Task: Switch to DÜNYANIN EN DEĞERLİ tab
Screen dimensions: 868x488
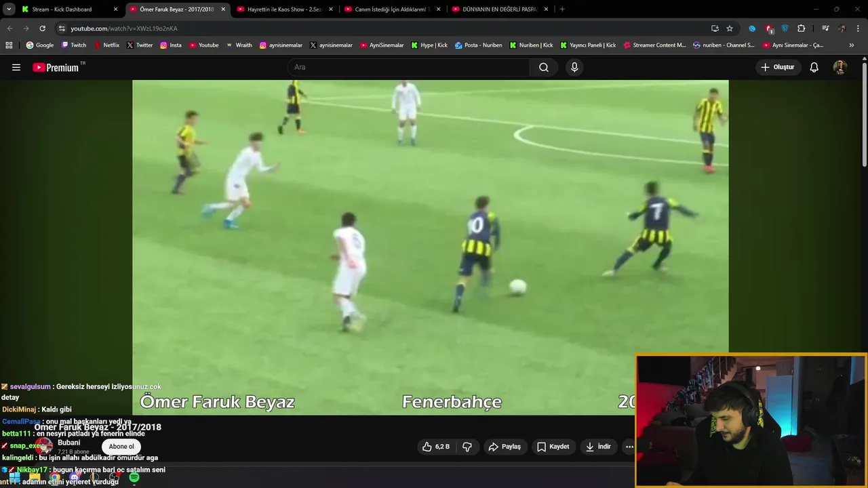Action: coord(499,9)
